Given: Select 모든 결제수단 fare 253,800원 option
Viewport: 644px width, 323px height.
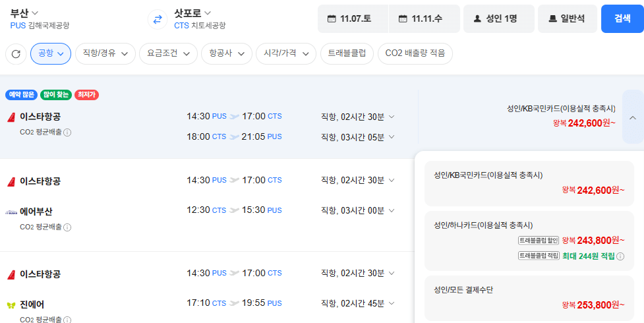Looking at the screenshot, I should [x=529, y=299].
